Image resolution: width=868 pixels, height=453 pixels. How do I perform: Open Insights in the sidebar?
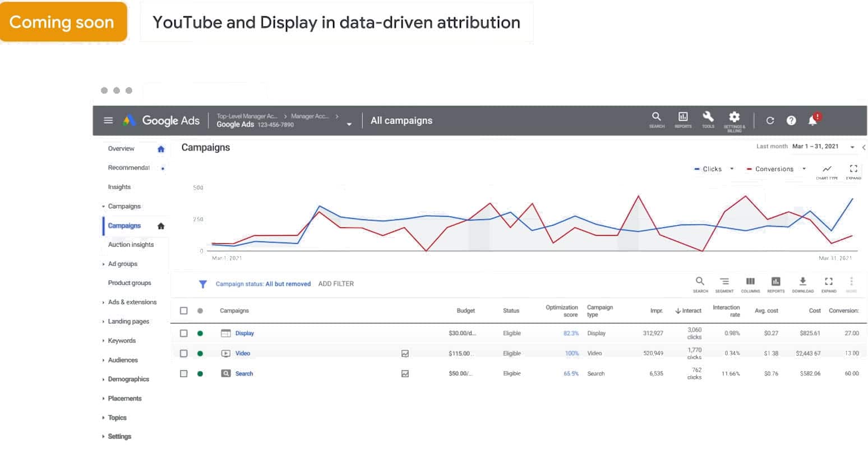(x=119, y=187)
